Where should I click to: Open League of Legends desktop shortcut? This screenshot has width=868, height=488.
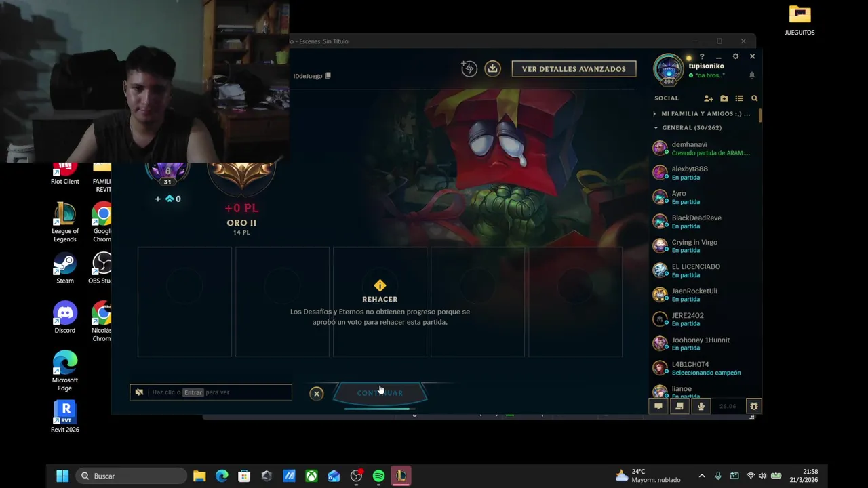[65, 222]
